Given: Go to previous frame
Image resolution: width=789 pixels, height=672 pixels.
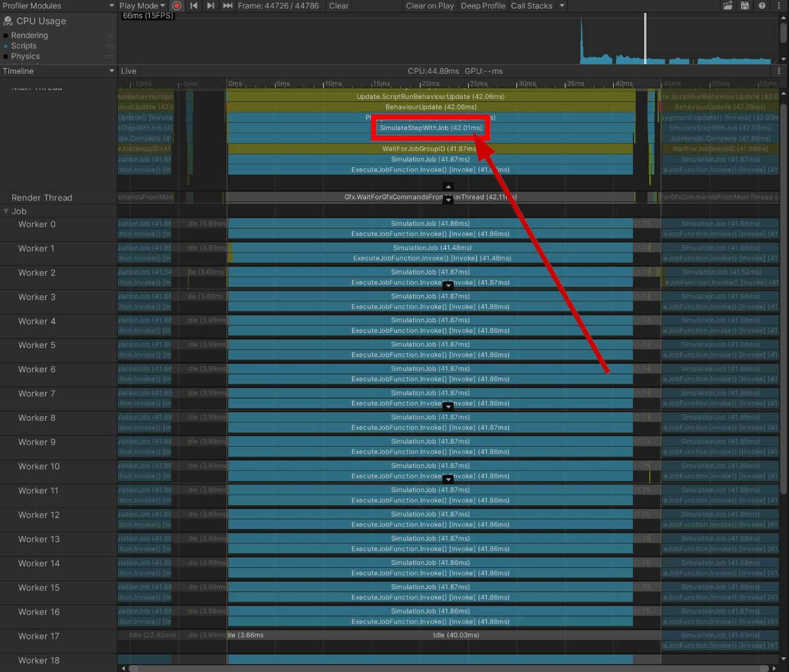Looking at the screenshot, I should click(194, 6).
